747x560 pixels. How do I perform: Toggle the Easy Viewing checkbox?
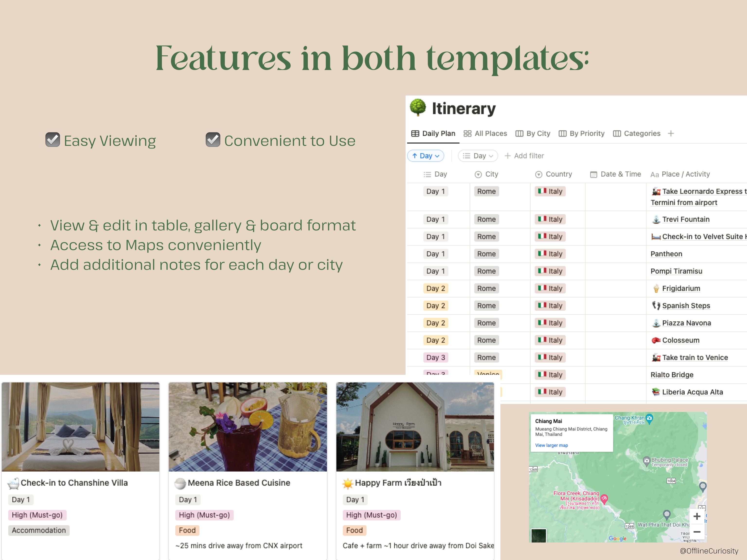[53, 140]
